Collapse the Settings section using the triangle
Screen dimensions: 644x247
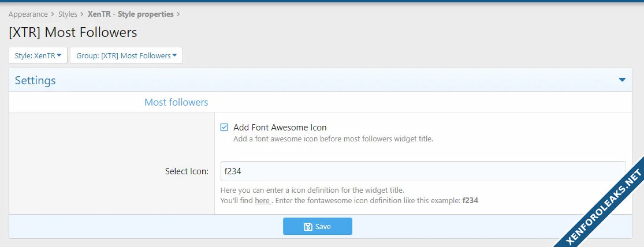[622, 80]
